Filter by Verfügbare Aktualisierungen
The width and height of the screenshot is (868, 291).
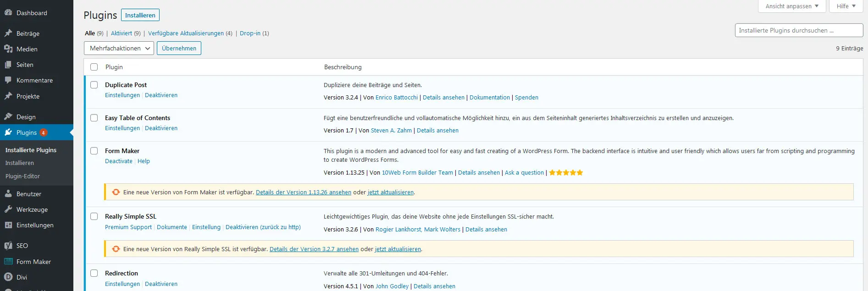coord(186,33)
